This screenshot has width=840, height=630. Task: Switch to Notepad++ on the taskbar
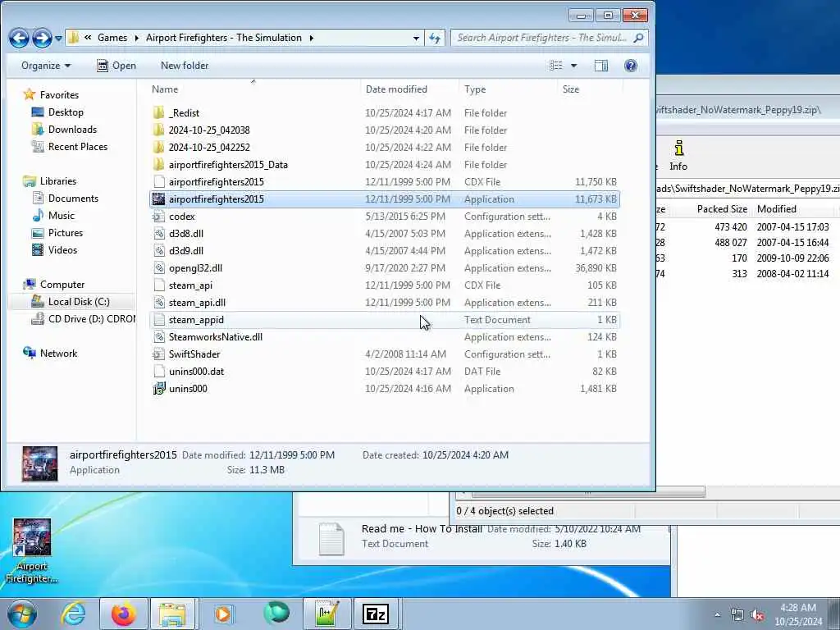[x=326, y=614]
